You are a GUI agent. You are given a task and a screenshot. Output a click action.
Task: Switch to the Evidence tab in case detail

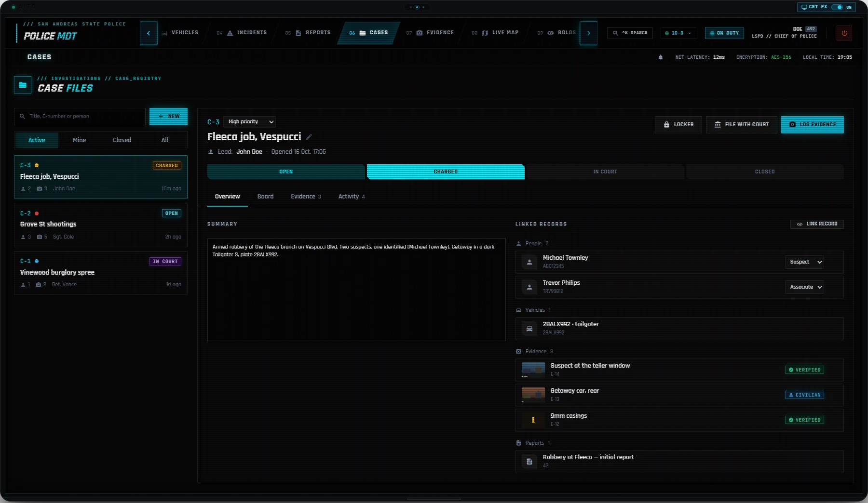[306, 197]
